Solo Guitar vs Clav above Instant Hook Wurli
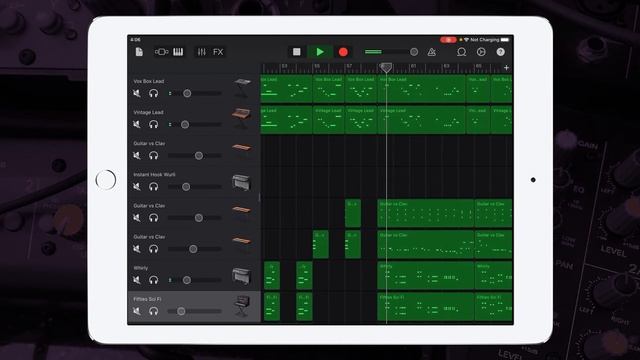The image size is (640, 360). 153,156
